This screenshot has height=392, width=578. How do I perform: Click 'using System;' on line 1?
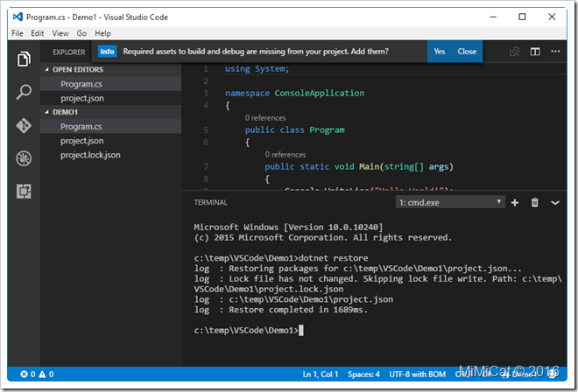tap(257, 69)
